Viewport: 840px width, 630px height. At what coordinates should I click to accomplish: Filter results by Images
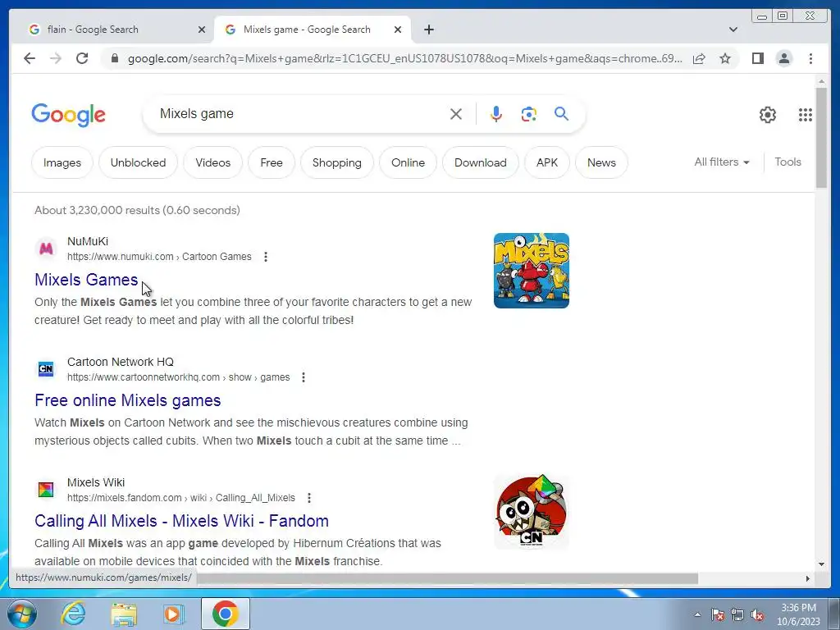[62, 162]
